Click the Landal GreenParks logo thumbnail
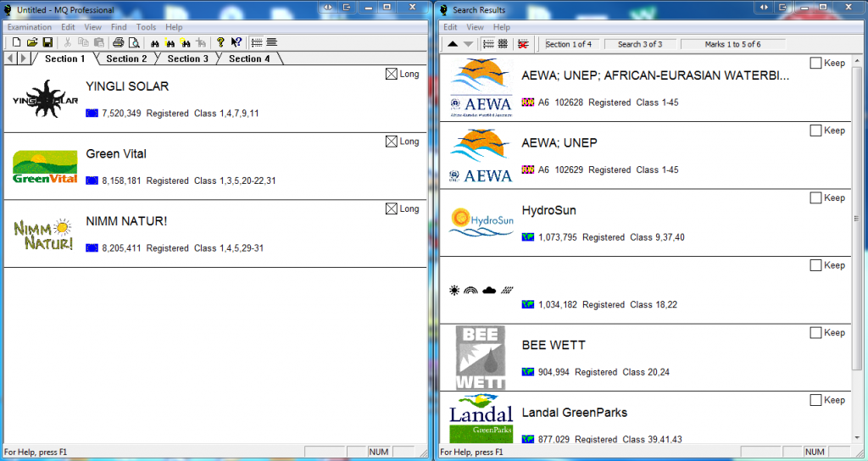Image resolution: width=868 pixels, height=461 pixels. pyautogui.click(x=481, y=419)
